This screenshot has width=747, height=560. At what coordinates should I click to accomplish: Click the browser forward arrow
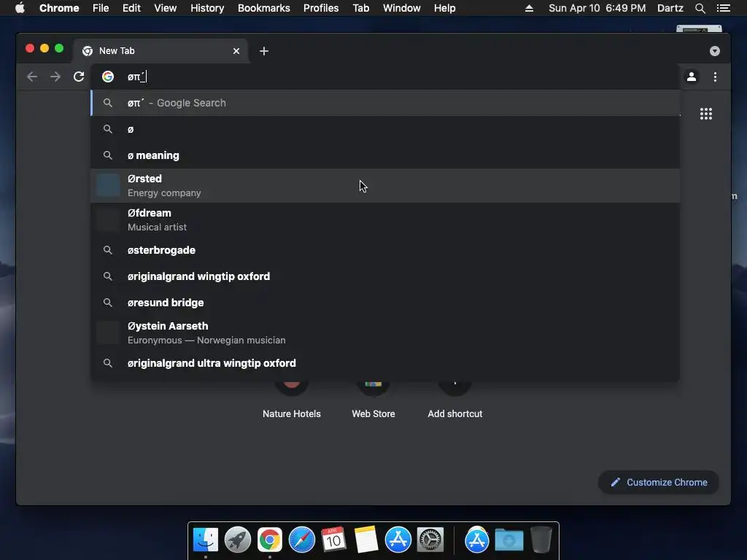click(x=55, y=77)
